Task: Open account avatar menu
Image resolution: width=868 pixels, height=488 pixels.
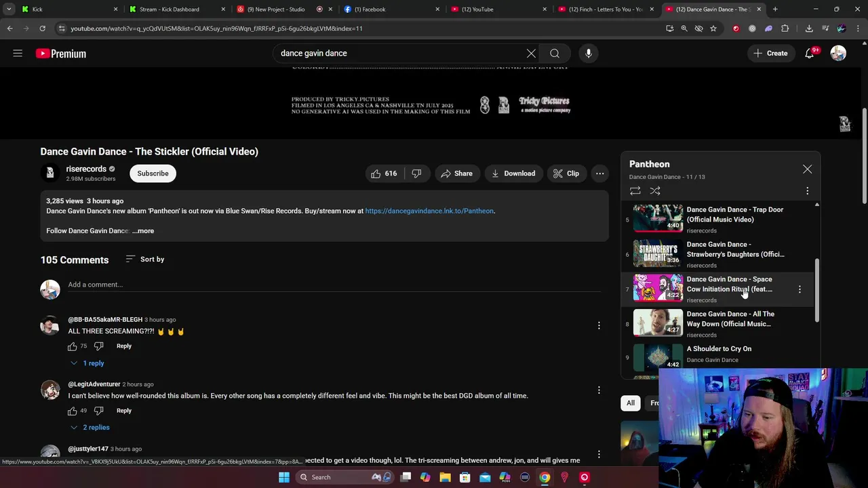Action: pyautogui.click(x=838, y=54)
